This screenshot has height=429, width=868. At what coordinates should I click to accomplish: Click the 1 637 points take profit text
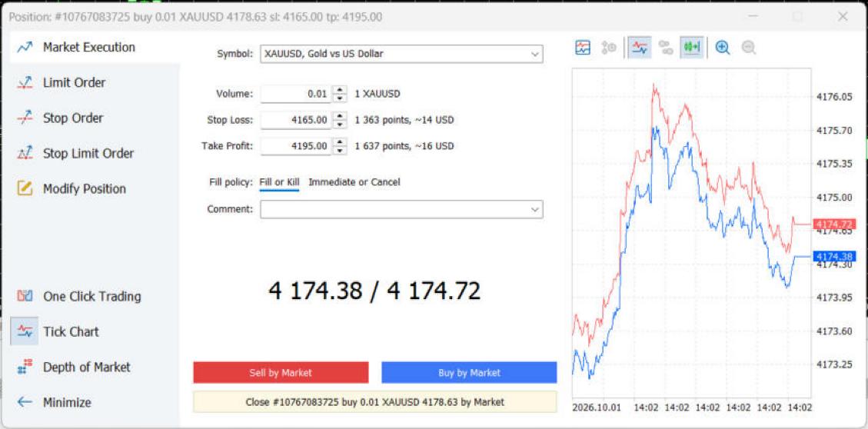404,146
